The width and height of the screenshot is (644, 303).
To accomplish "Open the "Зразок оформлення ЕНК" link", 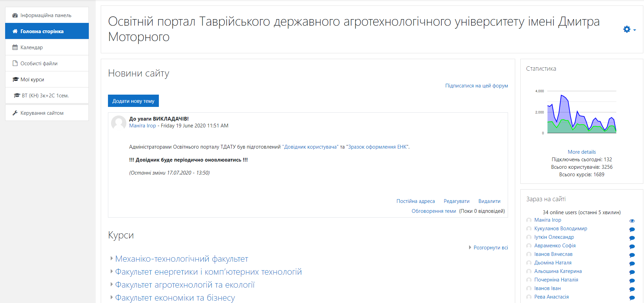I will [378, 147].
